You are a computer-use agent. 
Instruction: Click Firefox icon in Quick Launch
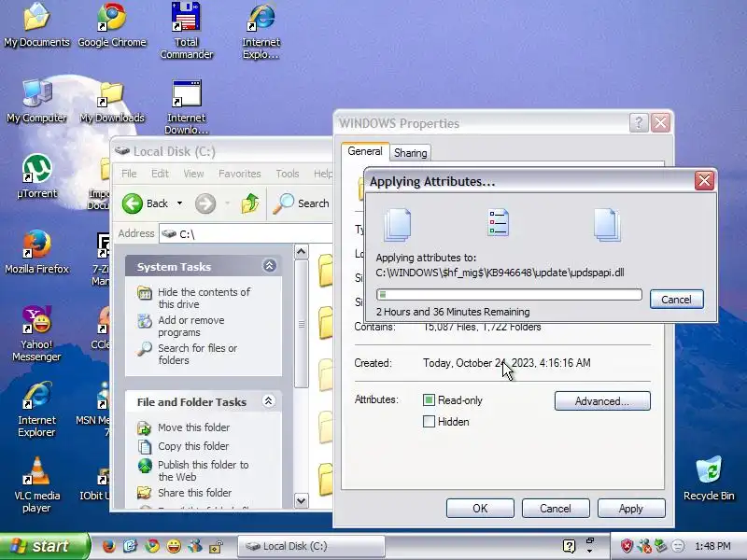pyautogui.click(x=108, y=546)
